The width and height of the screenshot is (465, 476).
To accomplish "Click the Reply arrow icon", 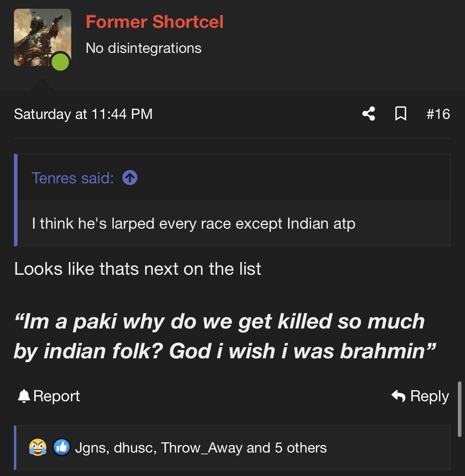I will click(398, 396).
